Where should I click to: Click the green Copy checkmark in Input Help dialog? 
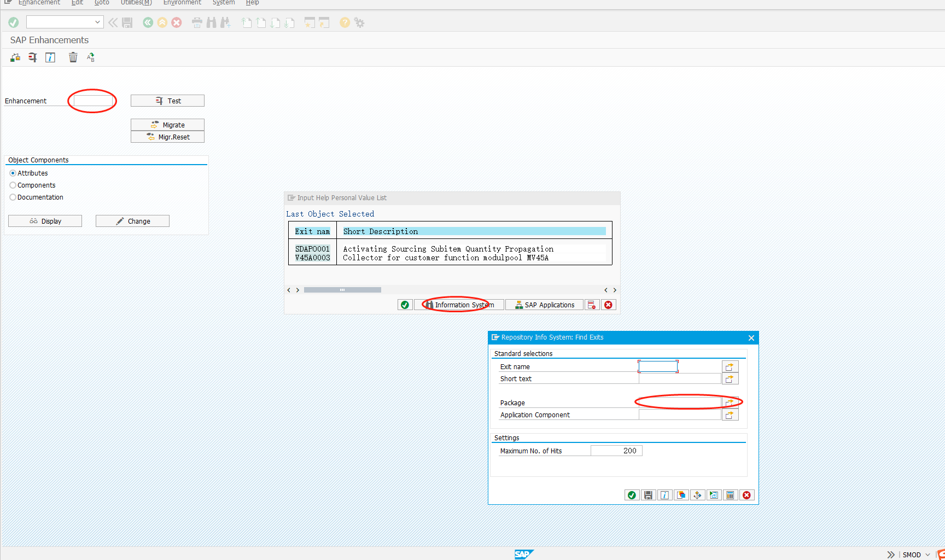point(405,305)
